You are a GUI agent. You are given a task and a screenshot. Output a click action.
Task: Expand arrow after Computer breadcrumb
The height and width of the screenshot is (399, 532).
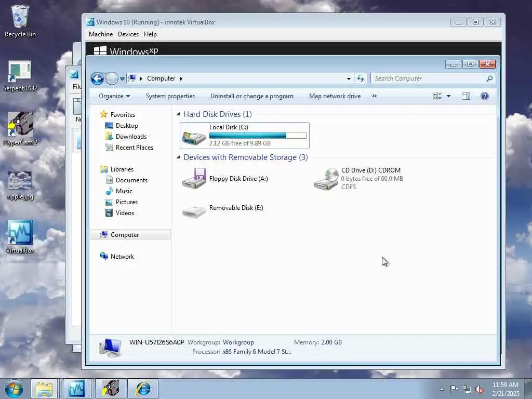tap(181, 79)
